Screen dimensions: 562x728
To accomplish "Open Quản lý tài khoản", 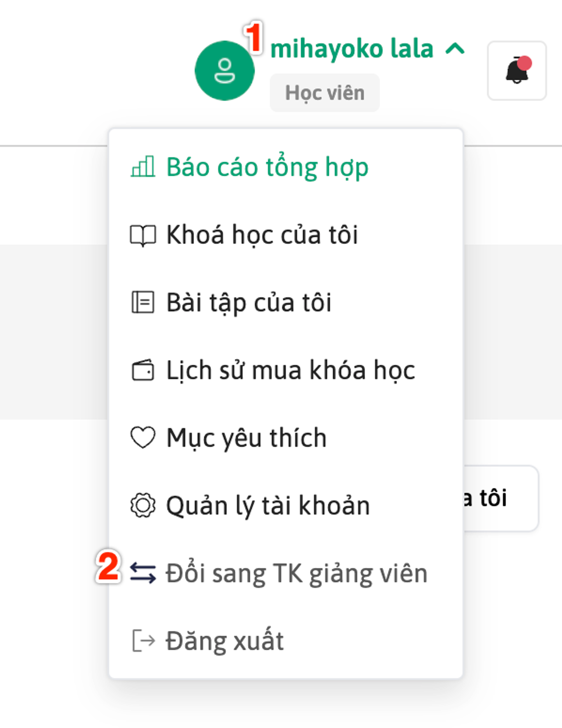I will click(x=268, y=506).
